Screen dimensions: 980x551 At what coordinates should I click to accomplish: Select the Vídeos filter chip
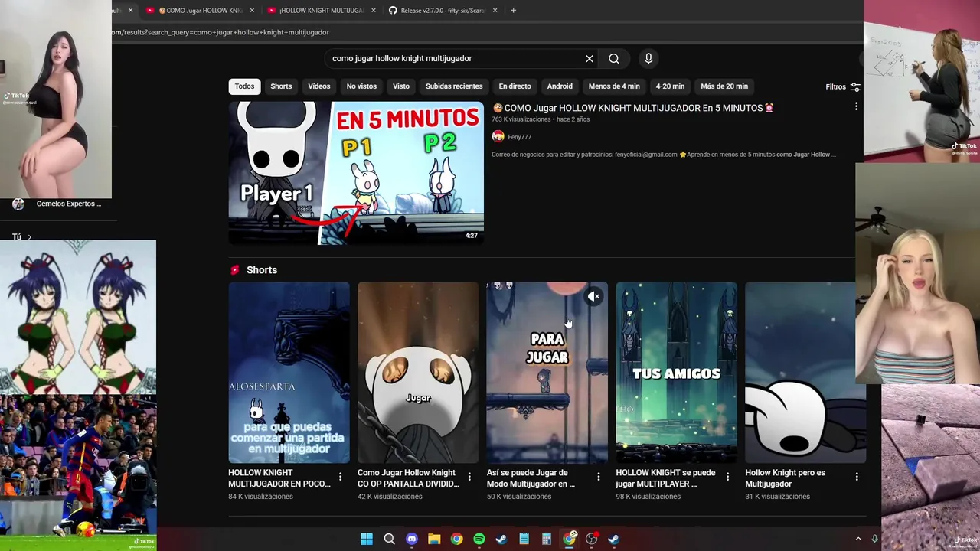(319, 86)
